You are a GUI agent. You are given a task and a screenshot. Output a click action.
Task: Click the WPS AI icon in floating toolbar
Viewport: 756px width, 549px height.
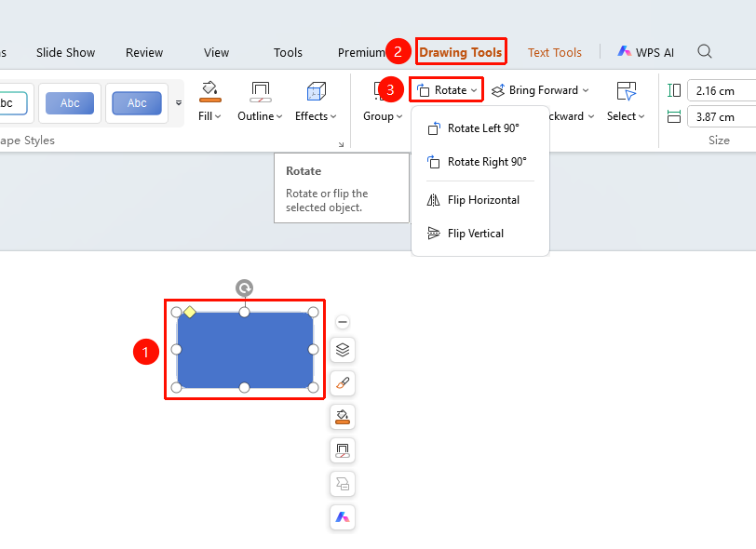click(x=343, y=517)
